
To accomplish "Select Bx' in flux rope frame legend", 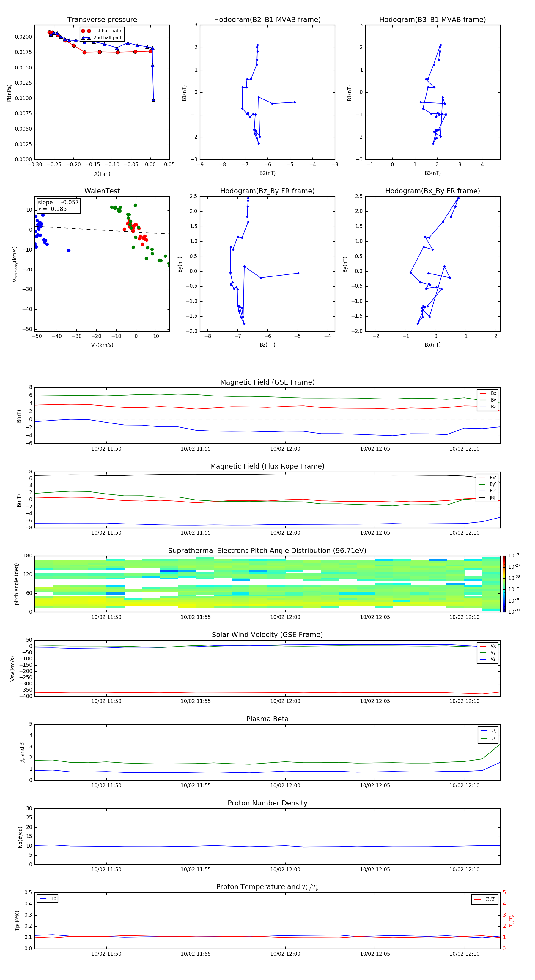I will 487,478.
